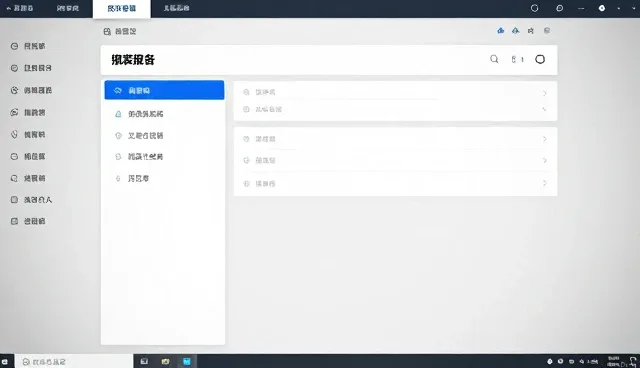
Task: Click the blue cloud icon above the header card
Action: [500, 31]
